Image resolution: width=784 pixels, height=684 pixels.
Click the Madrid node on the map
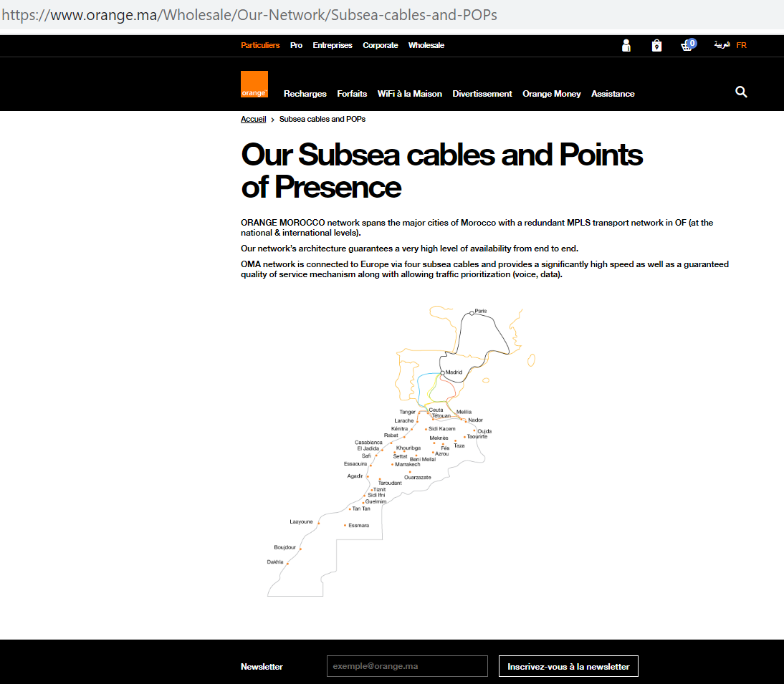442,372
